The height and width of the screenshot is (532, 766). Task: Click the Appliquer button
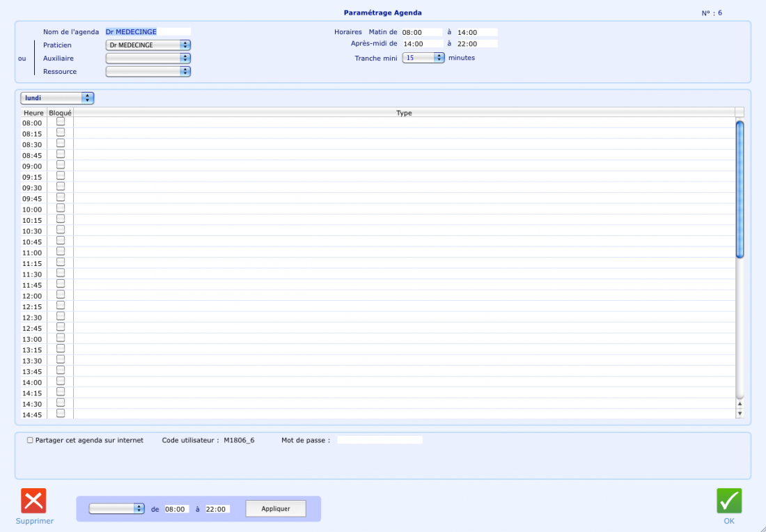[276, 508]
